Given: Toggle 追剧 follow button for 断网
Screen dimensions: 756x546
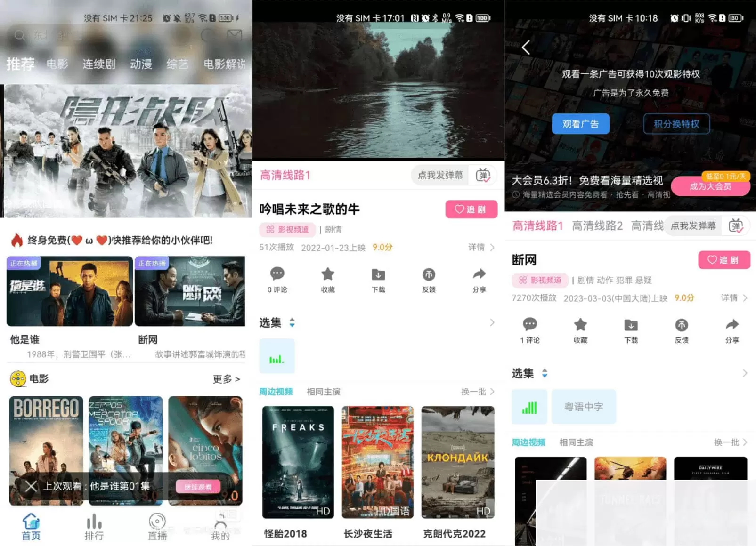Looking at the screenshot, I should pos(724,260).
